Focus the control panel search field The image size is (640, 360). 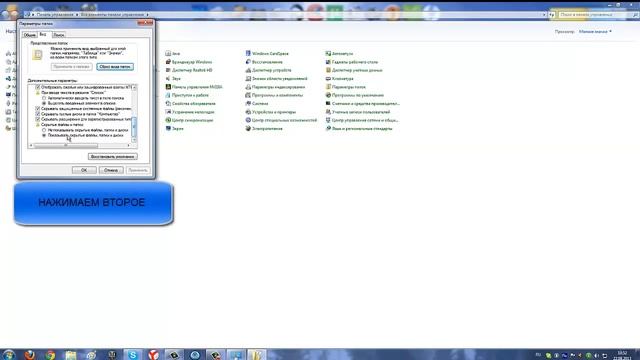594,15
